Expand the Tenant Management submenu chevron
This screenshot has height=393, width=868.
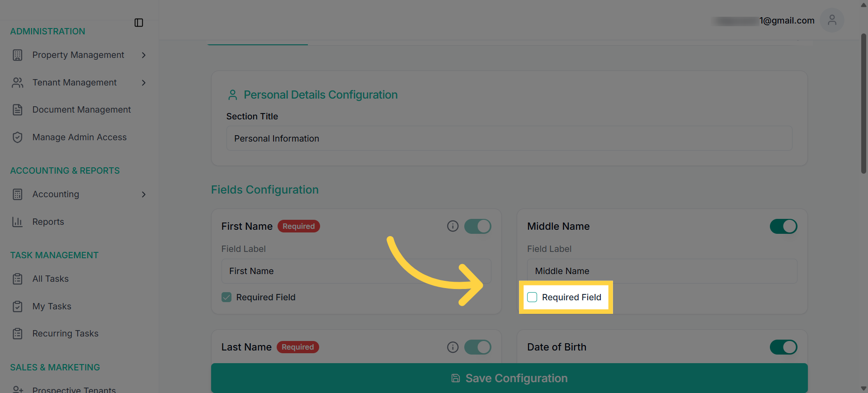point(144,83)
